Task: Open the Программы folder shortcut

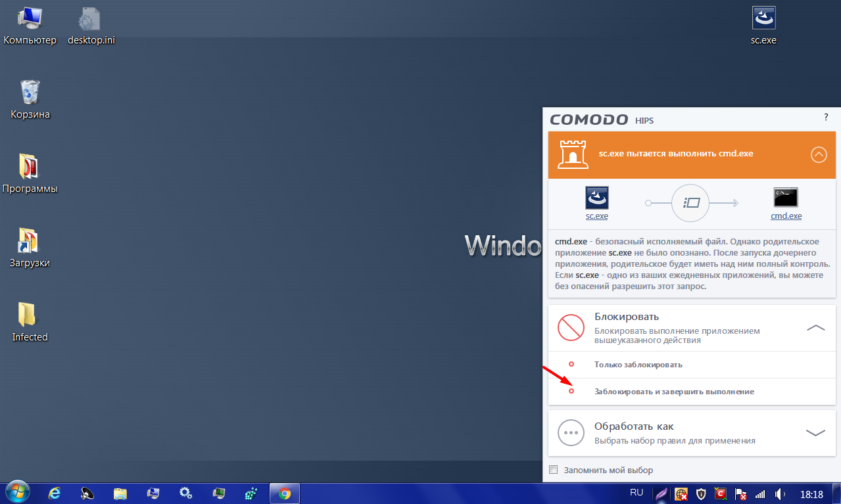Action: coord(30,167)
